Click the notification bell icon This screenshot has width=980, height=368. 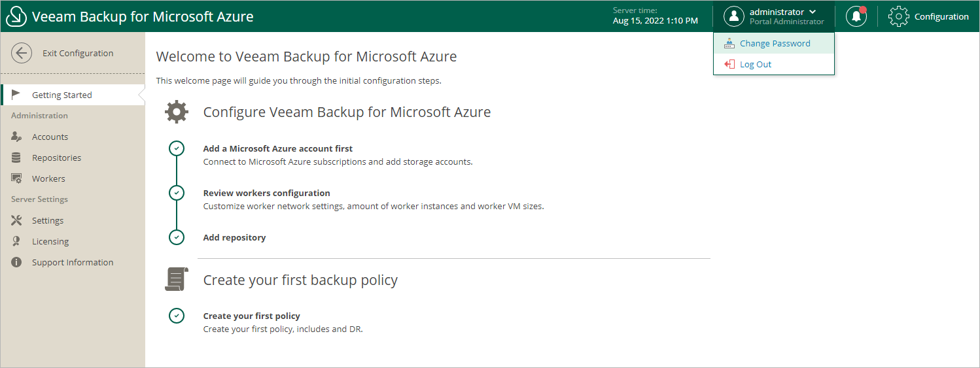(856, 16)
